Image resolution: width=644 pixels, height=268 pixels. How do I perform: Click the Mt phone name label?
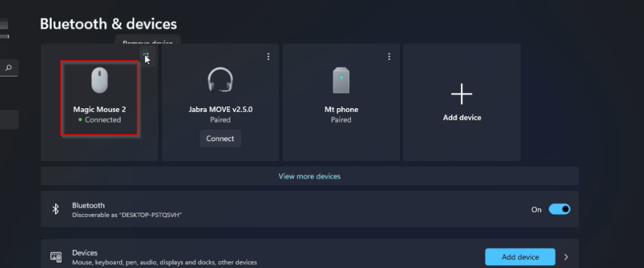(x=341, y=109)
